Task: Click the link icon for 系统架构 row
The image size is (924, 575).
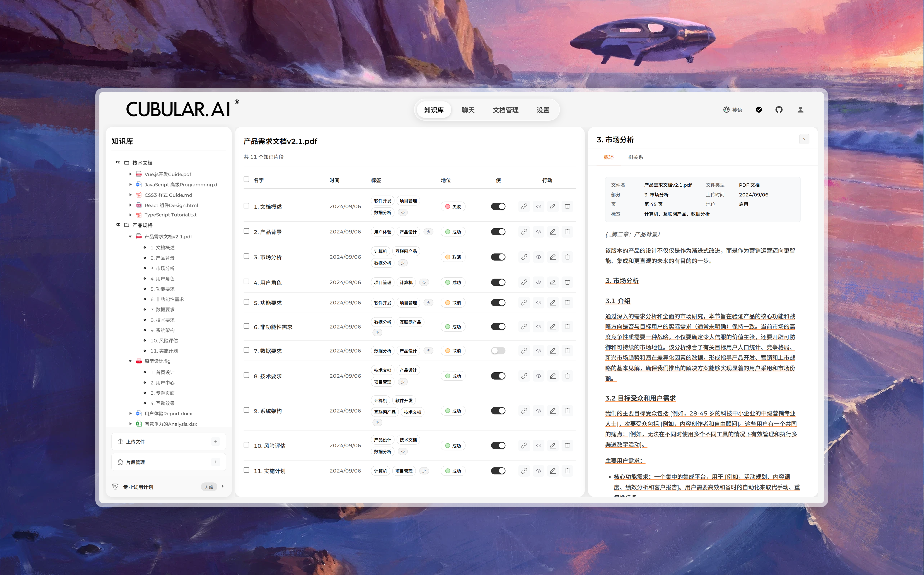Action: click(x=524, y=411)
